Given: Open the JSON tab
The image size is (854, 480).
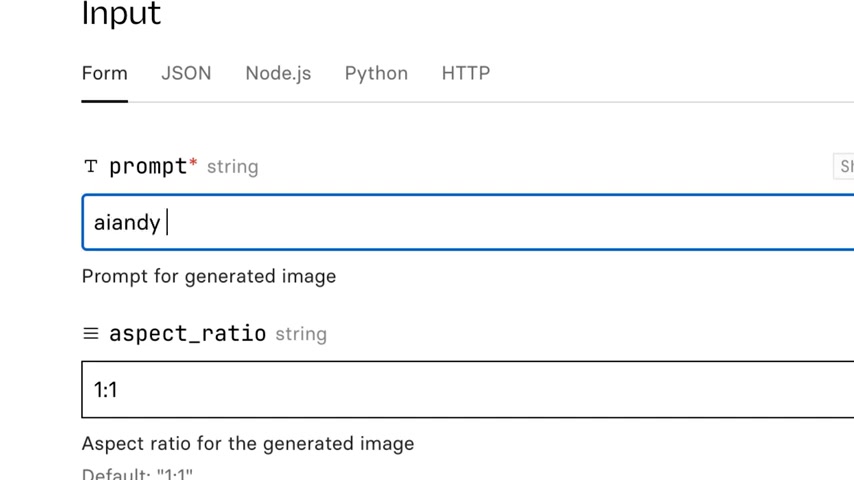Looking at the screenshot, I should click(186, 74).
